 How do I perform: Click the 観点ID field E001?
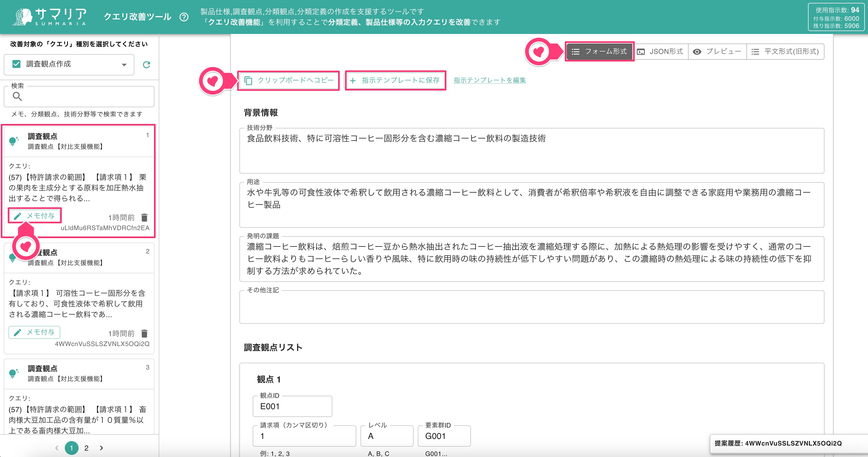point(293,406)
